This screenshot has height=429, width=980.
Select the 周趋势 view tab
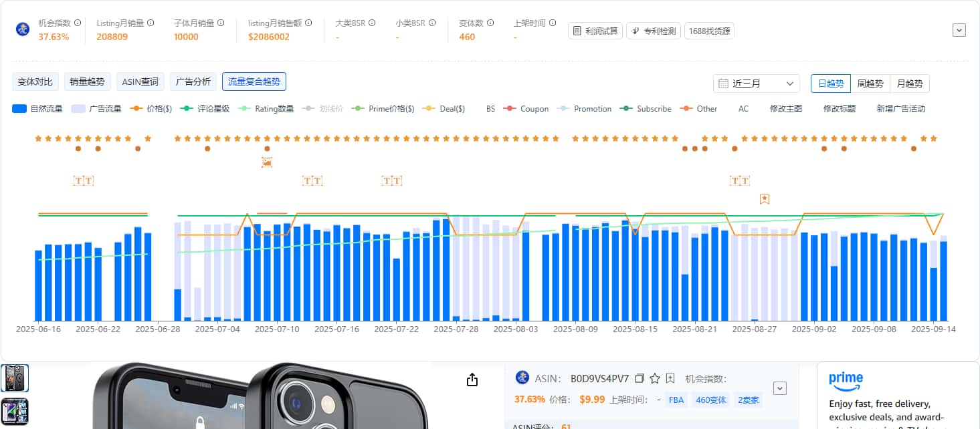(870, 84)
